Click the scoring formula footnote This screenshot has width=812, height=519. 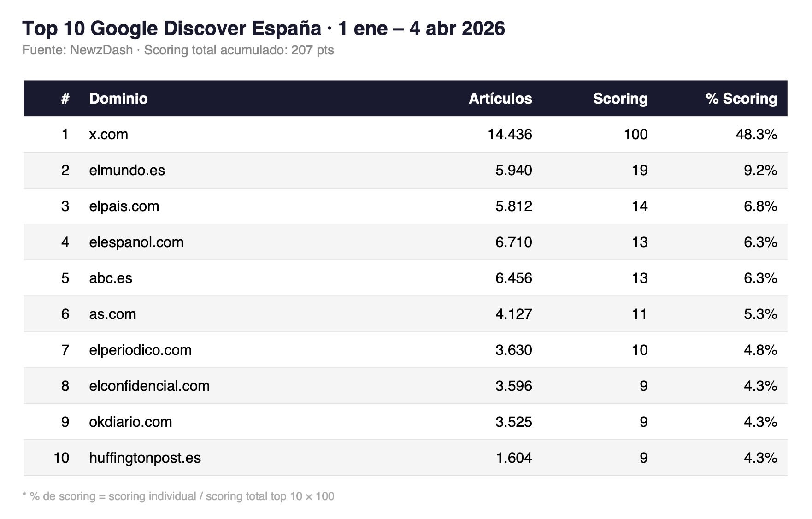point(178,496)
